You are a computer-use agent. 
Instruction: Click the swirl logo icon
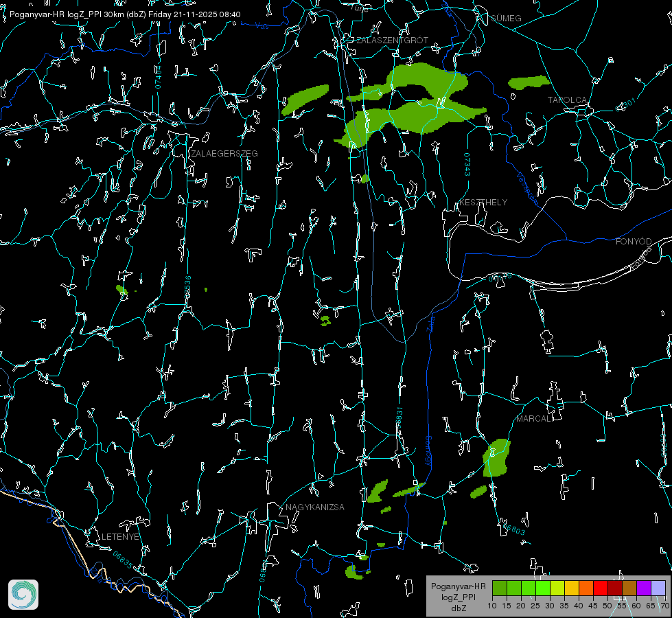(x=23, y=595)
